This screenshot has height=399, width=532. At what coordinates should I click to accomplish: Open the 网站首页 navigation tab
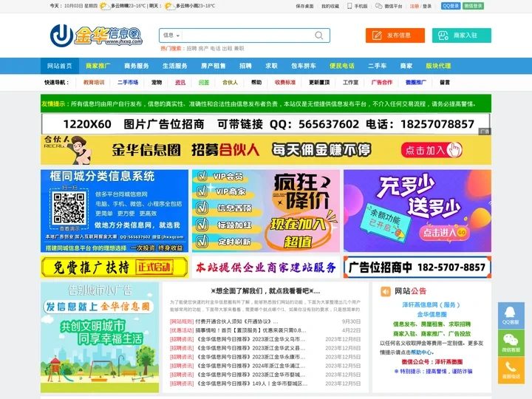[x=60, y=66]
